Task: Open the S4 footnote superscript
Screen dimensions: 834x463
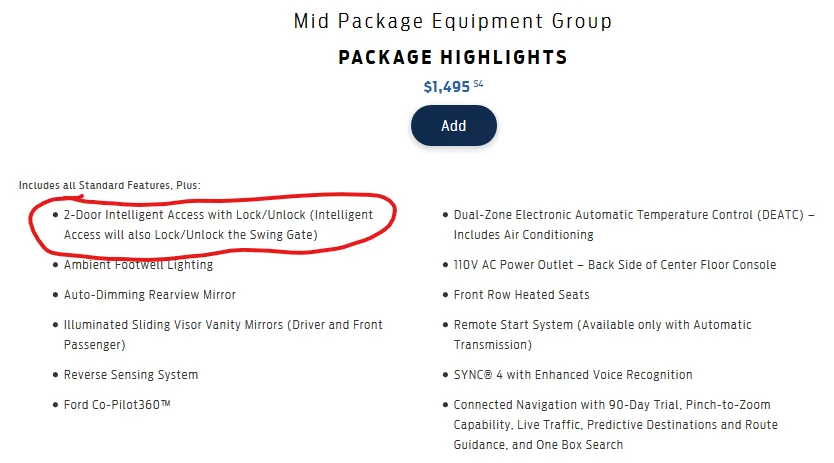Action: tap(478, 84)
